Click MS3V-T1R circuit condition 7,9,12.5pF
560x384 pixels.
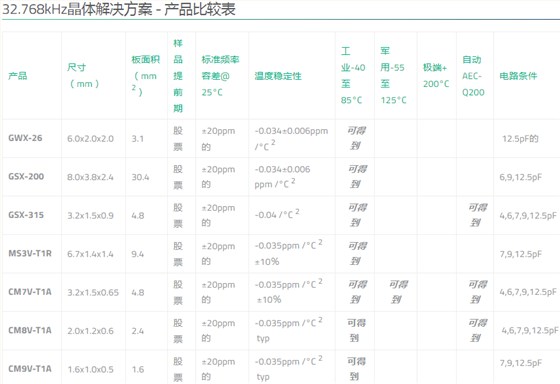click(x=520, y=254)
